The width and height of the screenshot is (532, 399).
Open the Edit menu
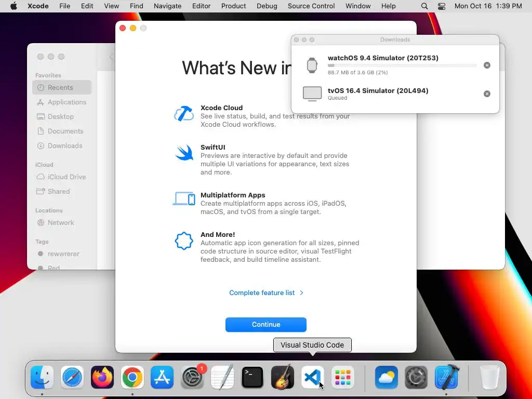pyautogui.click(x=87, y=6)
